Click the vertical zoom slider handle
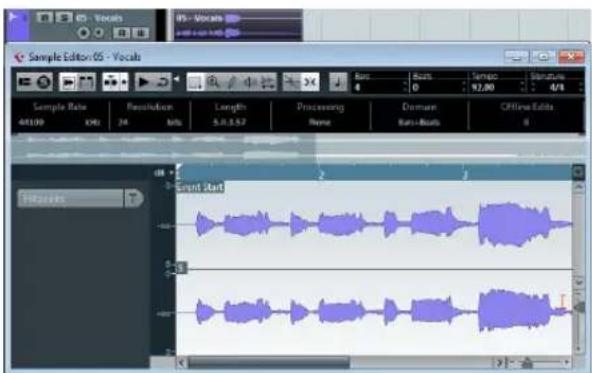The height and width of the screenshot is (373, 592). (x=579, y=307)
